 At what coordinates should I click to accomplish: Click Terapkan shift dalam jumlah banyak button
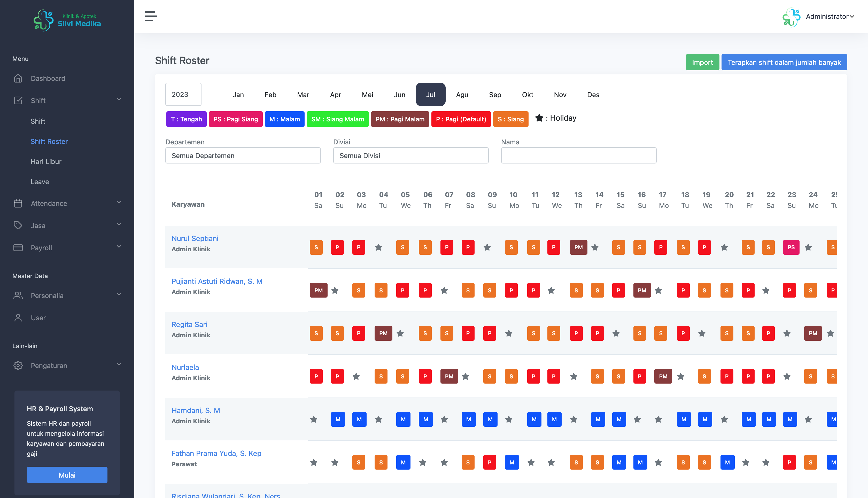click(784, 62)
